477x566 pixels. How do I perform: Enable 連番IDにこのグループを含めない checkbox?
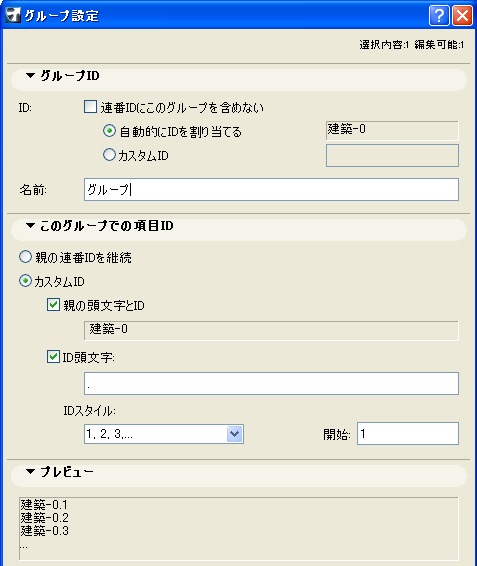[90, 107]
